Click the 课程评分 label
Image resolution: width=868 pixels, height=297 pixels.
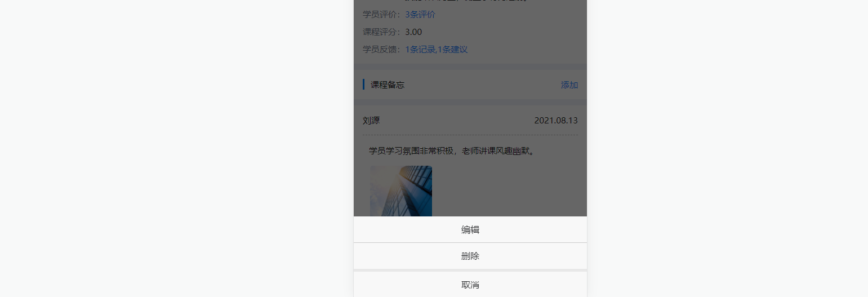click(382, 32)
